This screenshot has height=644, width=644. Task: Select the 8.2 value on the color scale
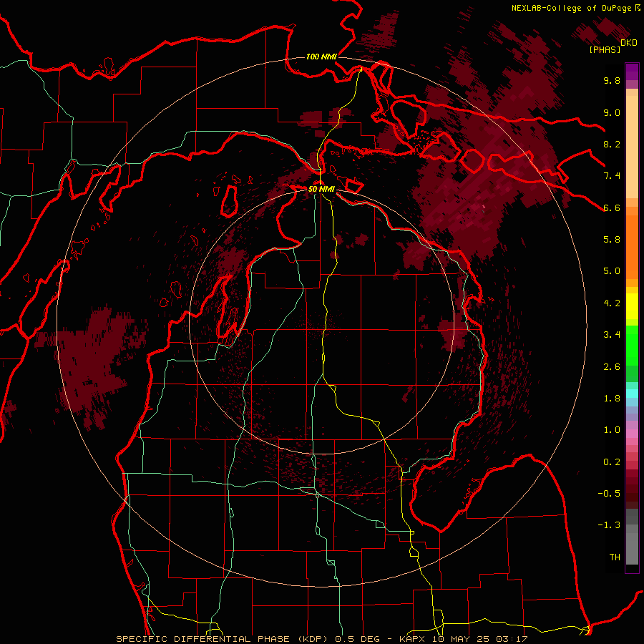(x=612, y=144)
